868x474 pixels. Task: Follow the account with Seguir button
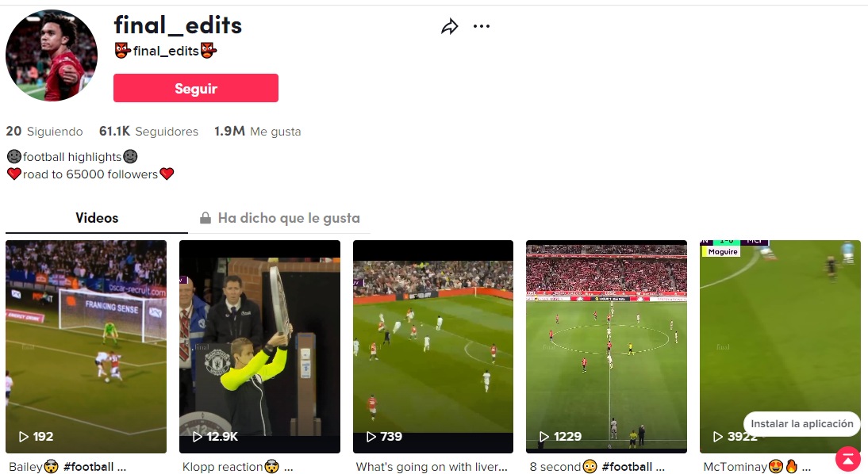click(x=196, y=88)
